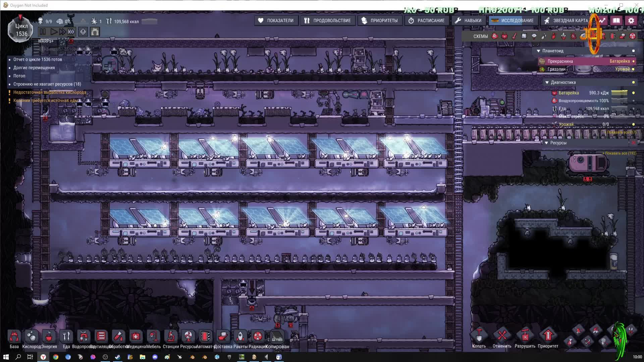644x362 pixels.
Task: Open the ПРИОРИТЕТЫ management tab
Action: [379, 20]
